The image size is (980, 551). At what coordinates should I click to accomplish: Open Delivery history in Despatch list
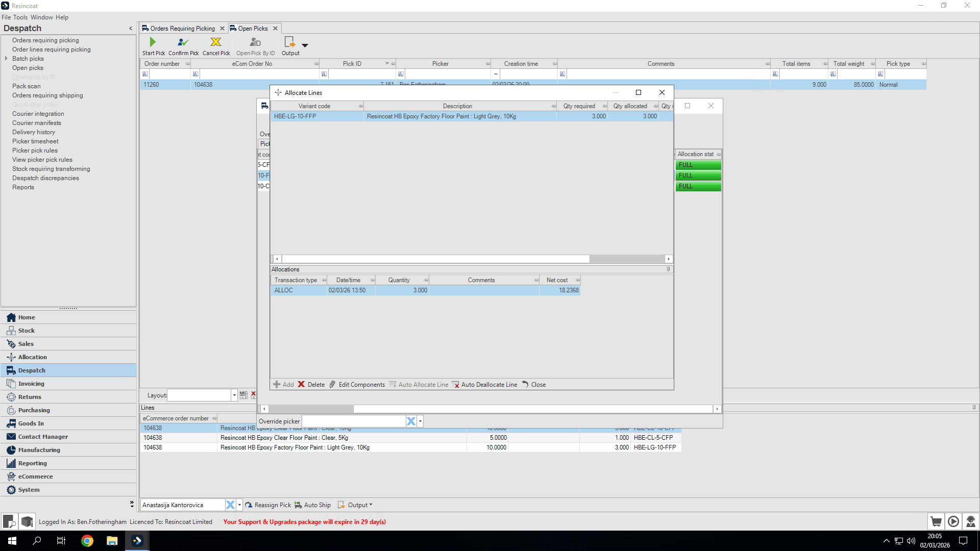click(x=34, y=132)
